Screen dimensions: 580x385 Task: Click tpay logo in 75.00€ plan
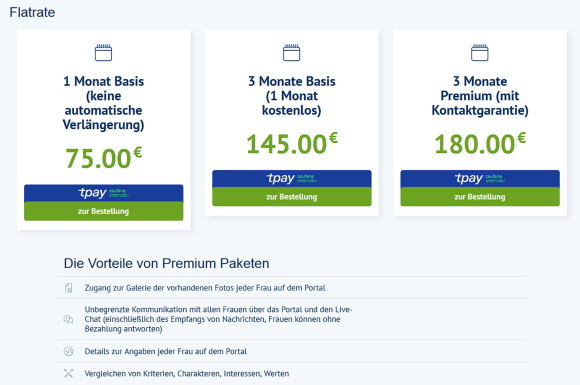point(104,193)
